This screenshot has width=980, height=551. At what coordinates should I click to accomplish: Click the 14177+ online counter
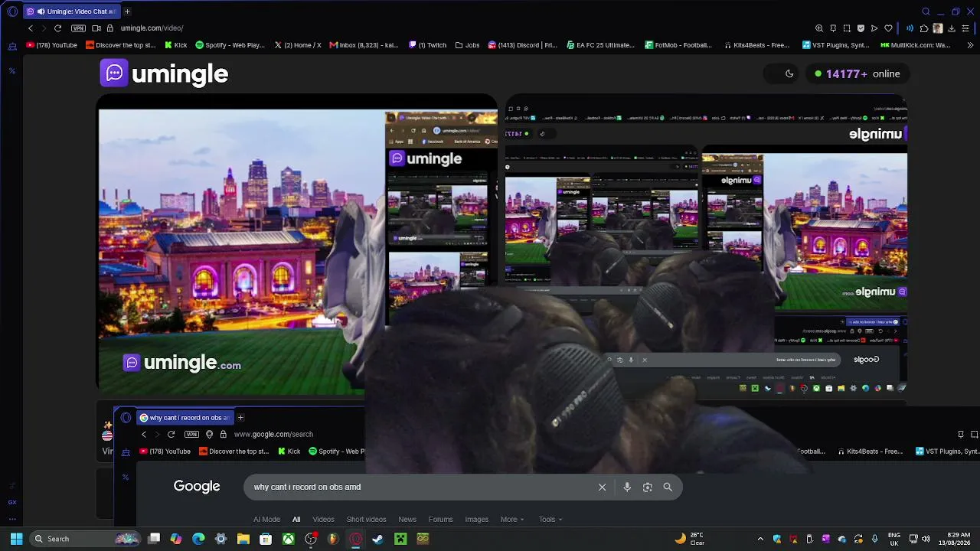(857, 73)
